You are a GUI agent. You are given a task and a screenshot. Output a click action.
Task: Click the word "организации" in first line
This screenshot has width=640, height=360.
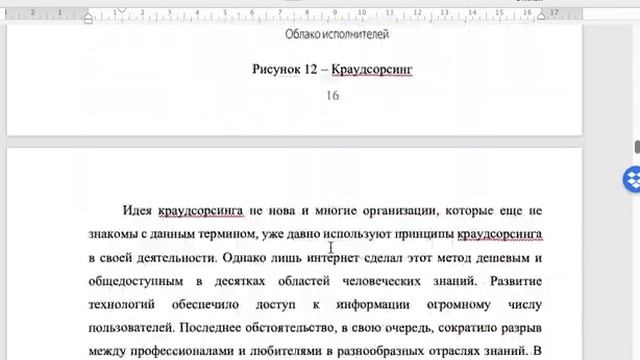click(x=401, y=211)
